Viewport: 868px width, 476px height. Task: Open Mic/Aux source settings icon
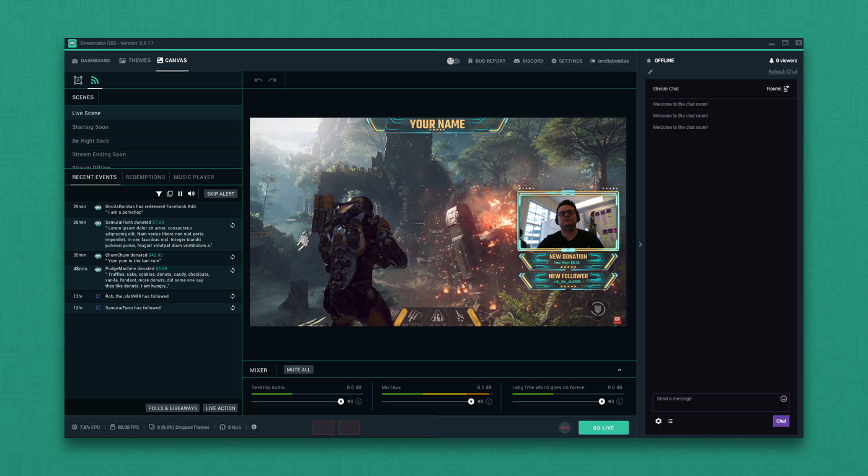(x=489, y=402)
